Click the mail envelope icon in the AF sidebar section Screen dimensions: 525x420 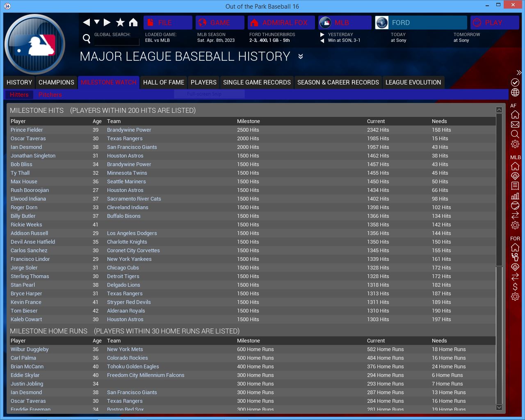[515, 124]
